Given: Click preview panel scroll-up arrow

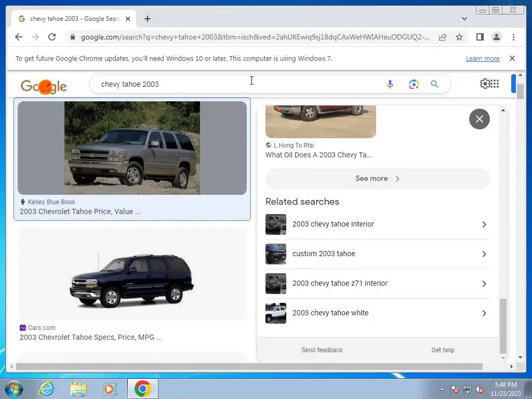Looking at the screenshot, I should 503,110.
